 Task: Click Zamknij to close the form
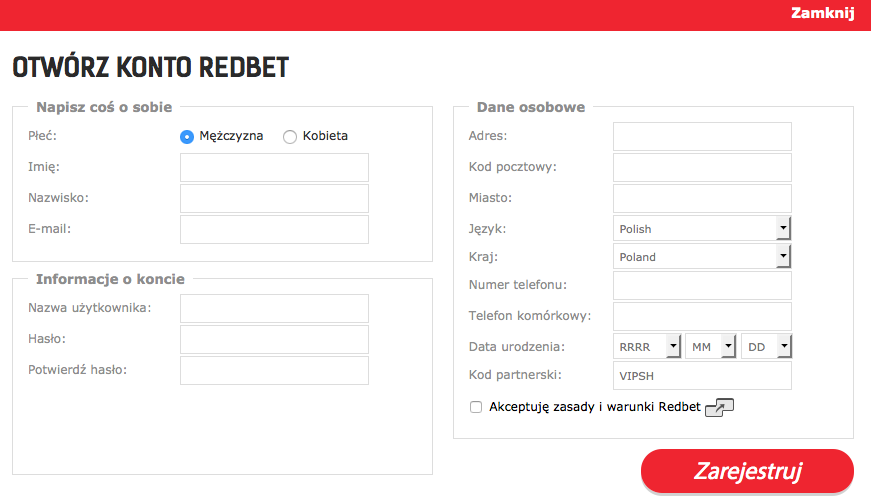(823, 13)
